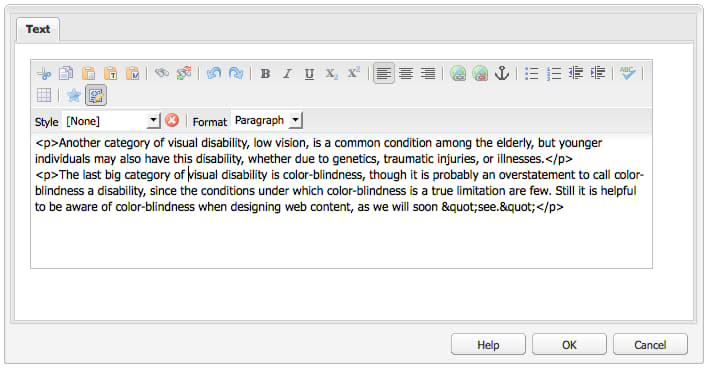
Task: Toggle source edit mode icon
Action: (x=96, y=95)
